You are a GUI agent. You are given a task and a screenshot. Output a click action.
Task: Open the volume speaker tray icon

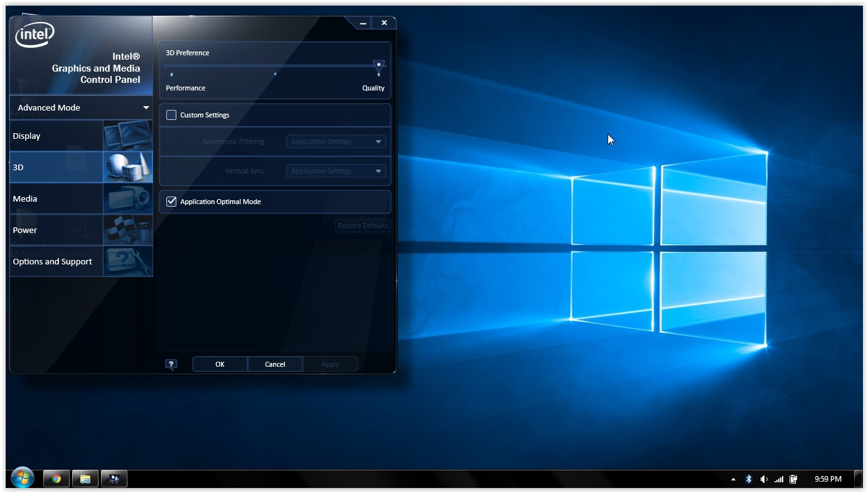point(764,479)
